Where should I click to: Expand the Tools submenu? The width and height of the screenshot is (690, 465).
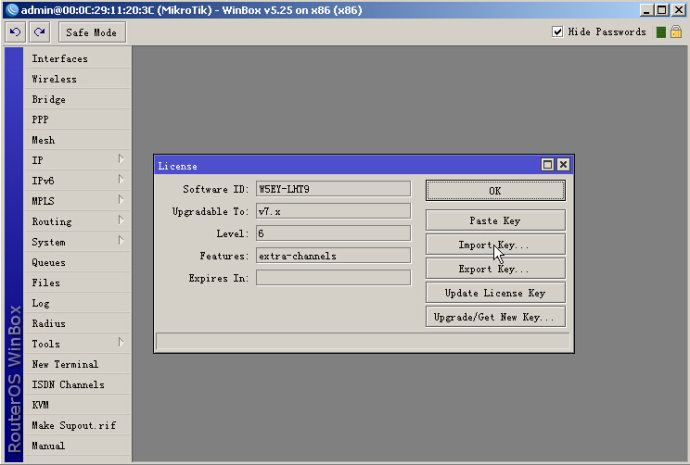coord(121,342)
